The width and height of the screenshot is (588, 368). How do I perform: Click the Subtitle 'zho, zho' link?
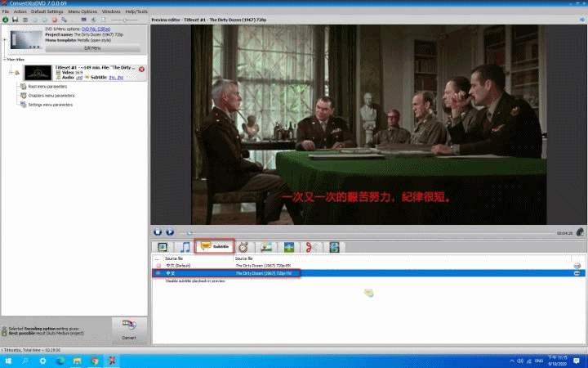tap(116, 78)
